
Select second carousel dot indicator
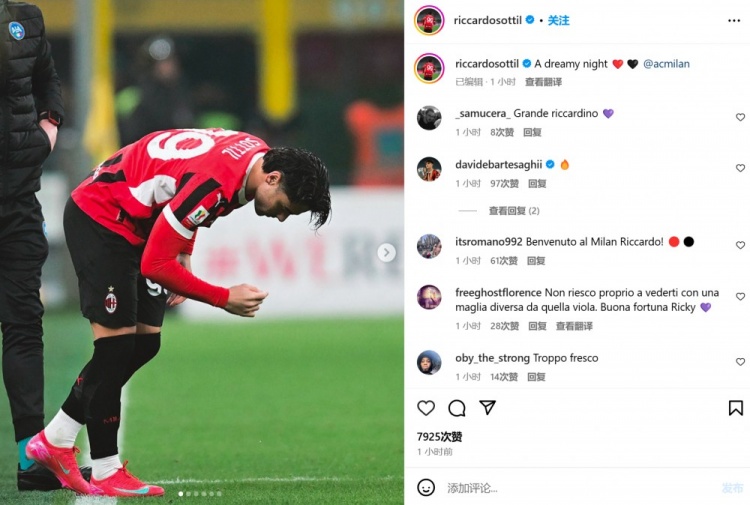188,494
